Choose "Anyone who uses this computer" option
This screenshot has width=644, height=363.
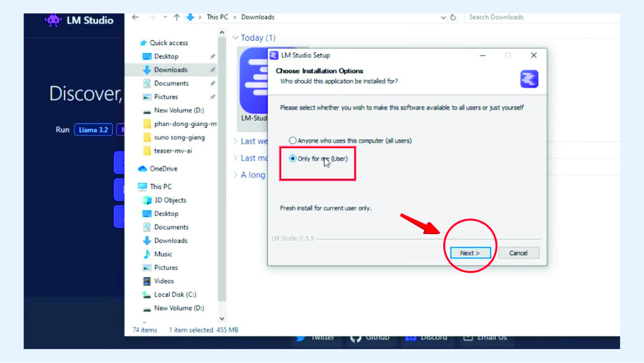[x=292, y=141]
